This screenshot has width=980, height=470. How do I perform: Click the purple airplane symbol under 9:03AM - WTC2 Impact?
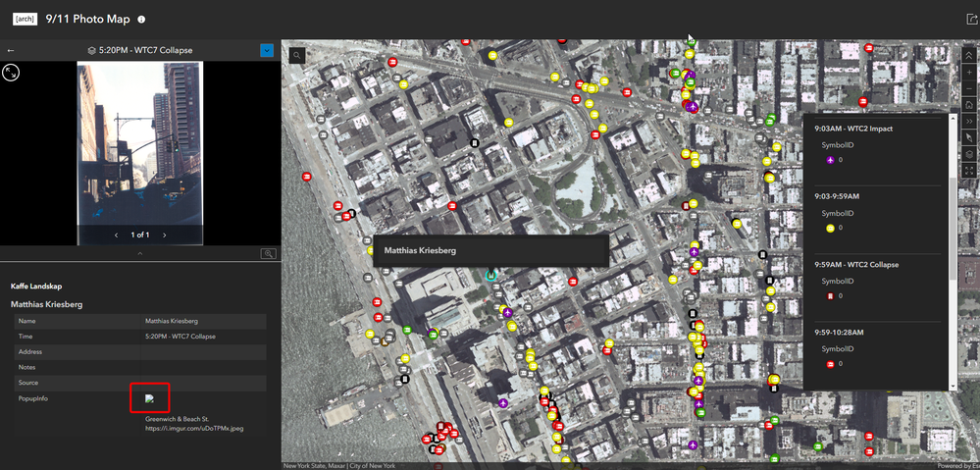coord(830,160)
